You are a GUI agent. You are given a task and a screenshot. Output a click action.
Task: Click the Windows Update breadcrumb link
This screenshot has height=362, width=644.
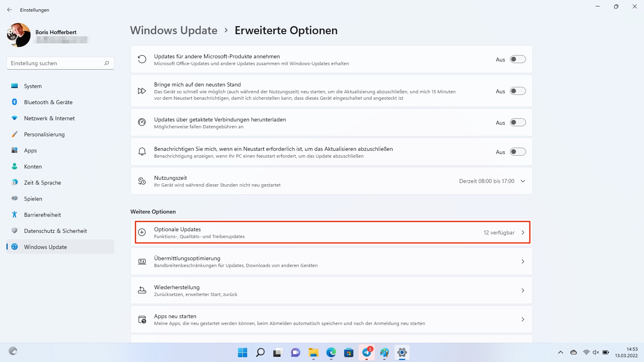[x=173, y=30]
